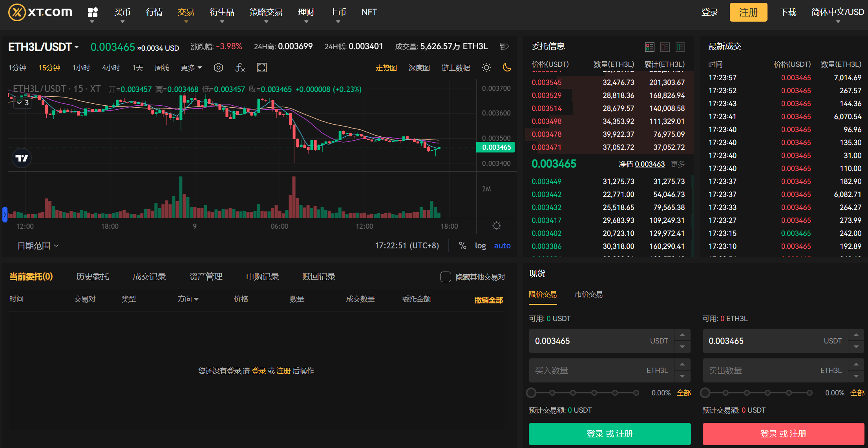Open the indicators fx icon
Screen dimensions: 868x448
[x=240, y=68]
